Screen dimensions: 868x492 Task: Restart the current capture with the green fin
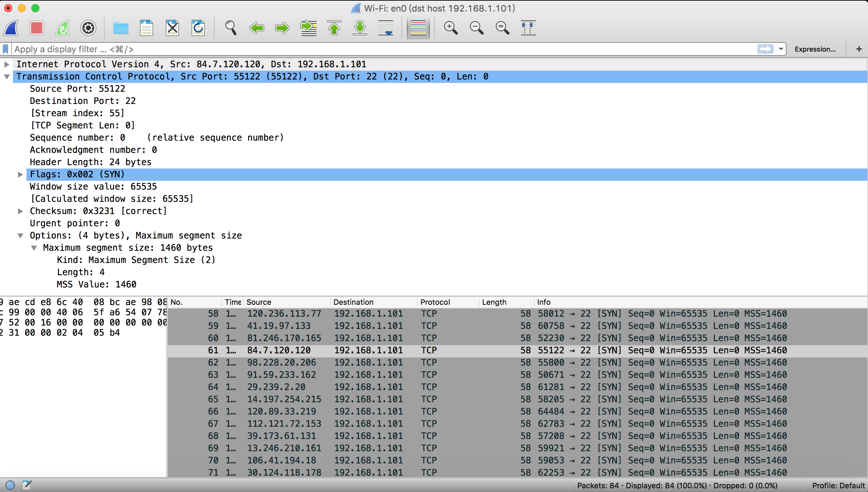(62, 28)
